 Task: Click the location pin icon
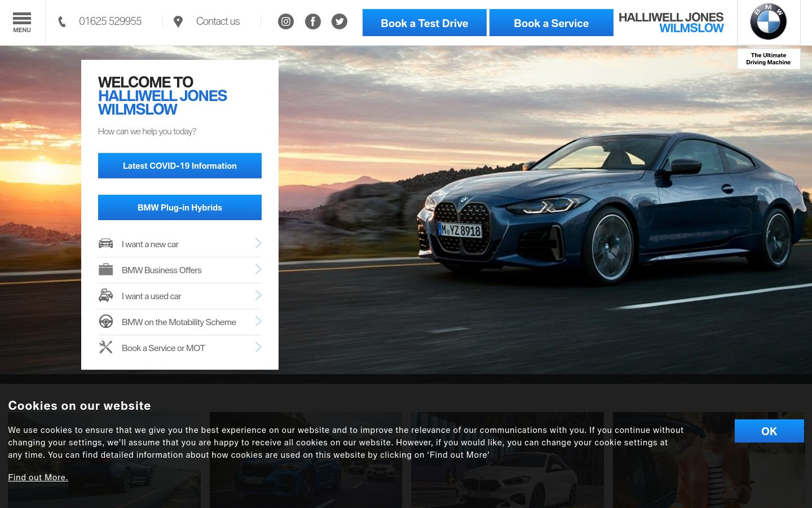[178, 21]
